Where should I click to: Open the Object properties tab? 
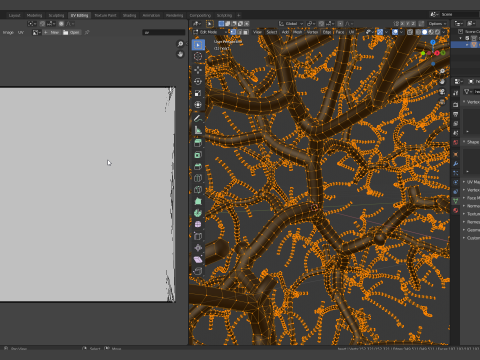tap(456, 154)
